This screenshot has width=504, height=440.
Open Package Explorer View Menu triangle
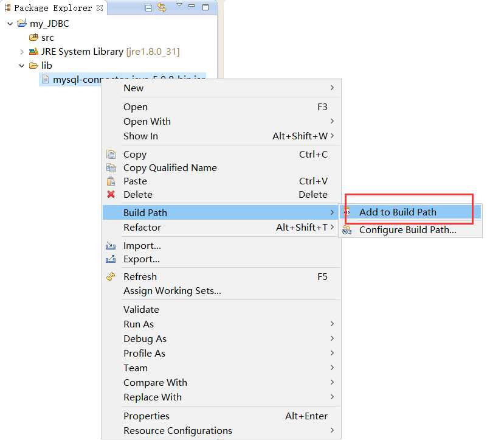coord(179,5)
